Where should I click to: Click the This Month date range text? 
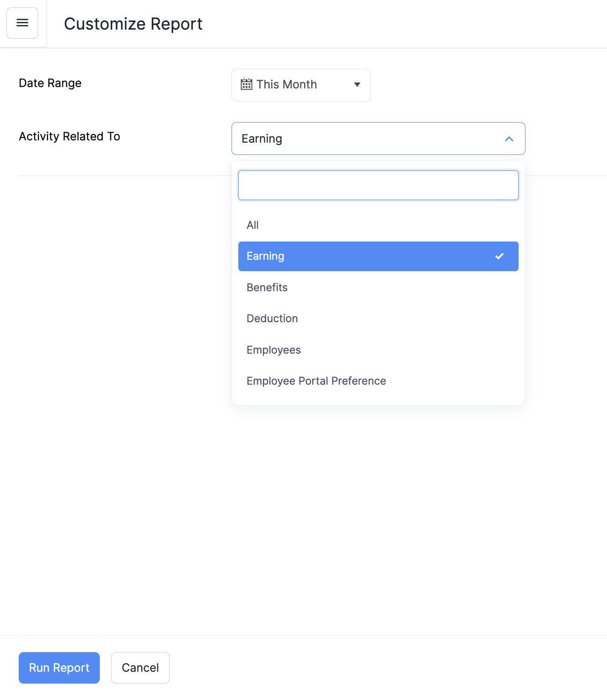[x=286, y=85]
